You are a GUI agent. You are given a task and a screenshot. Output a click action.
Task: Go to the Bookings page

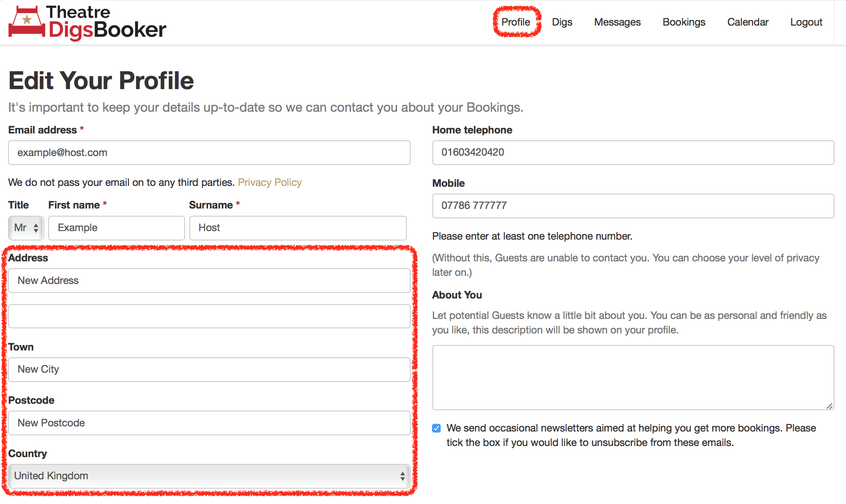(684, 22)
